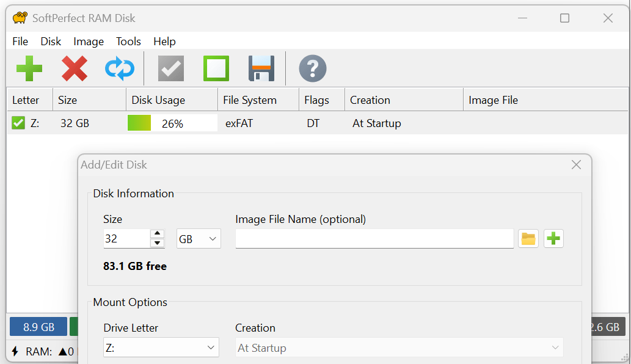Click the grey checkmark toolbar icon
The height and width of the screenshot is (364, 631).
click(x=171, y=68)
